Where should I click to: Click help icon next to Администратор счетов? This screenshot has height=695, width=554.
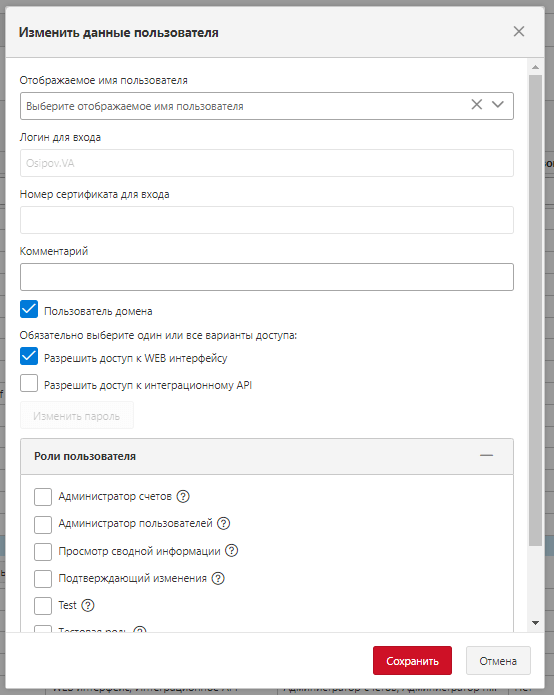point(183,496)
